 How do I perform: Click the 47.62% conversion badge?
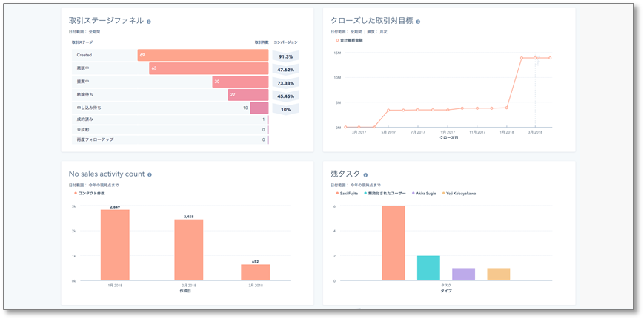tap(285, 70)
